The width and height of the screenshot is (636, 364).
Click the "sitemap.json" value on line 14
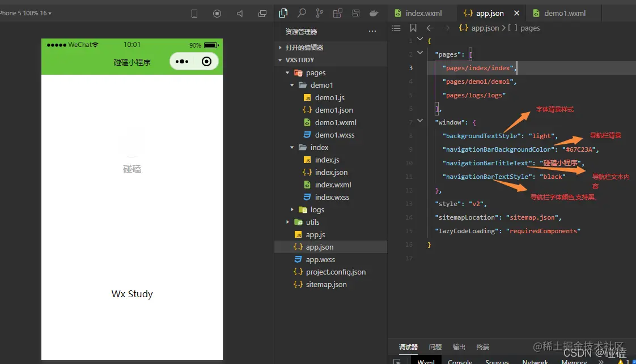click(532, 217)
